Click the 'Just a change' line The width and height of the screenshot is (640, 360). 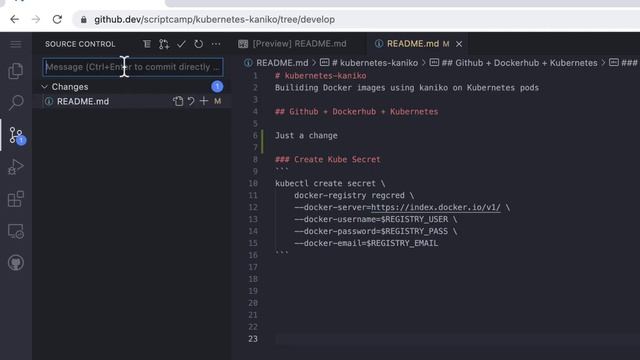pos(306,136)
